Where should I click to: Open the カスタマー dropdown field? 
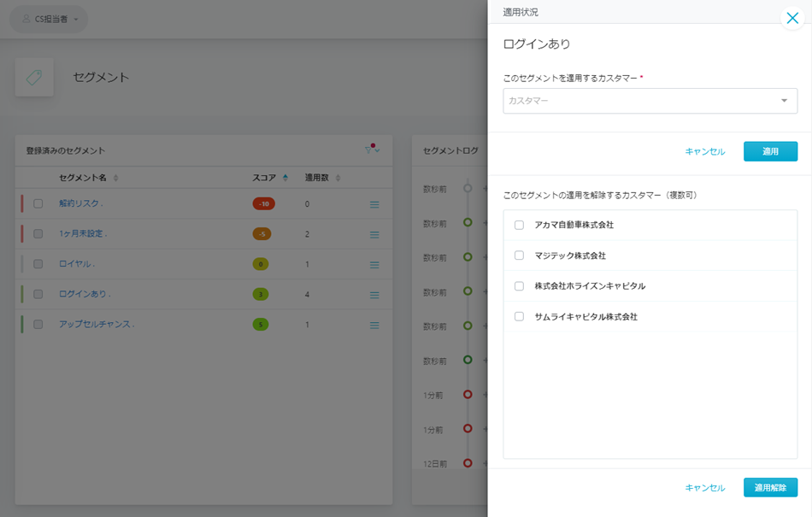(x=650, y=101)
